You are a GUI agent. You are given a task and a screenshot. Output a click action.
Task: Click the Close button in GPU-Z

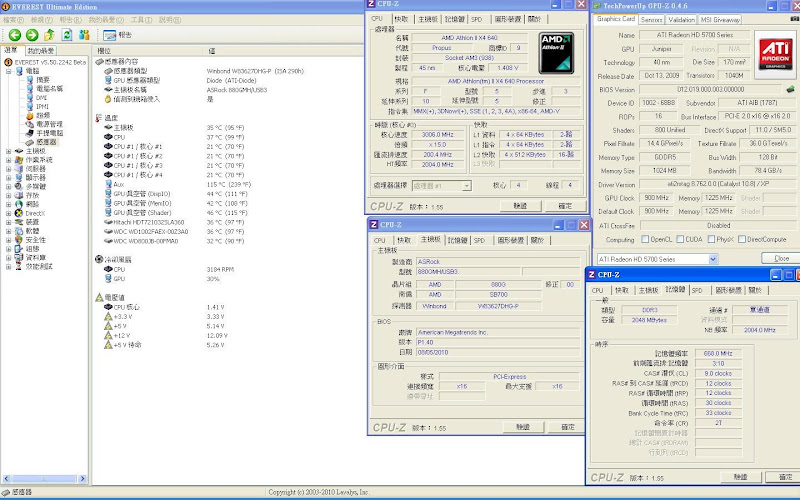coord(781,258)
